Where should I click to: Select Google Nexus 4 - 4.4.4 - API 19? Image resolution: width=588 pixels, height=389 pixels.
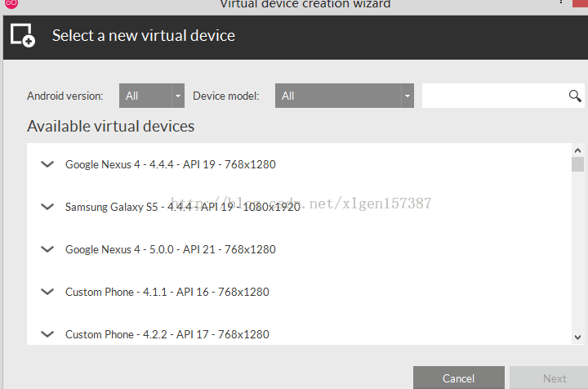point(171,164)
